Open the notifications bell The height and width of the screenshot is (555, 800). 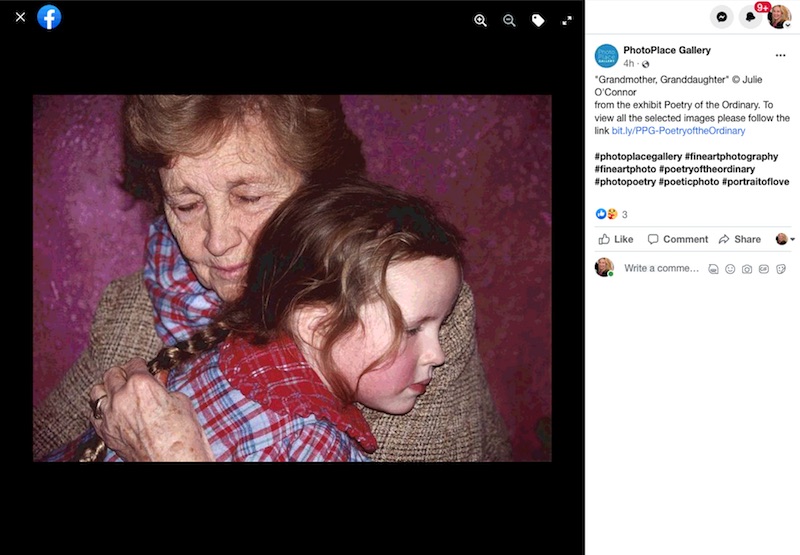click(750, 17)
